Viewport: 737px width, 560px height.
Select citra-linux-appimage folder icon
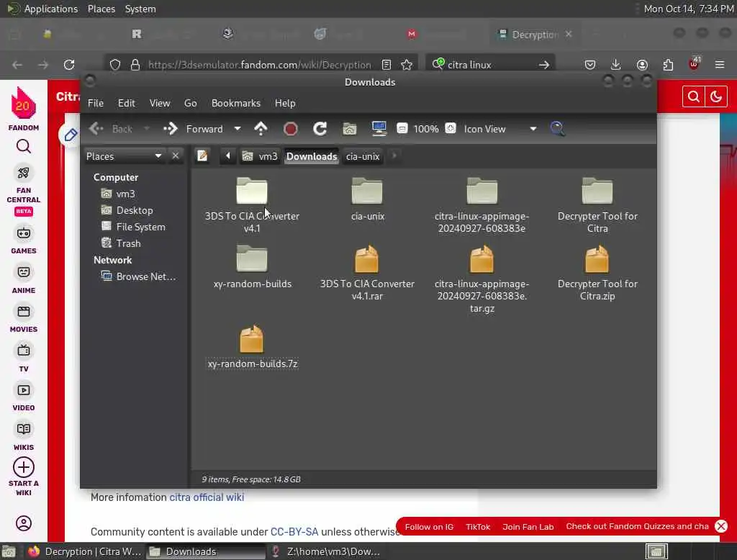[481, 192]
